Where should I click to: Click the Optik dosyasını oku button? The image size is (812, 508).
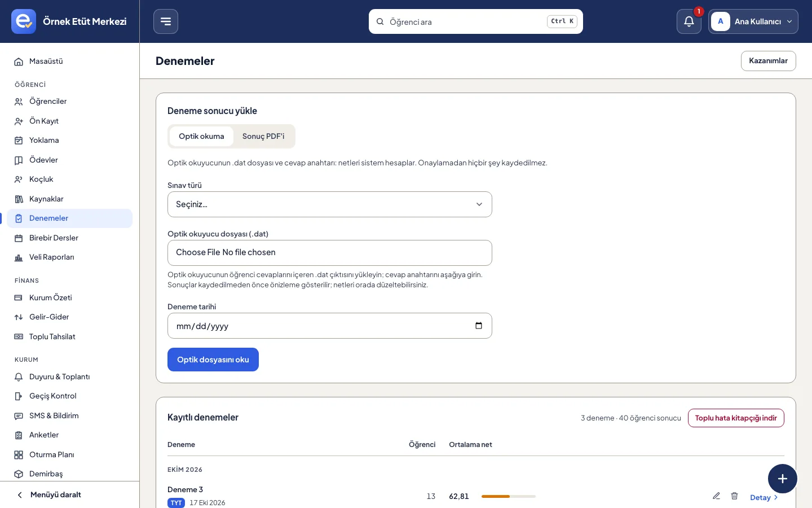[213, 360]
